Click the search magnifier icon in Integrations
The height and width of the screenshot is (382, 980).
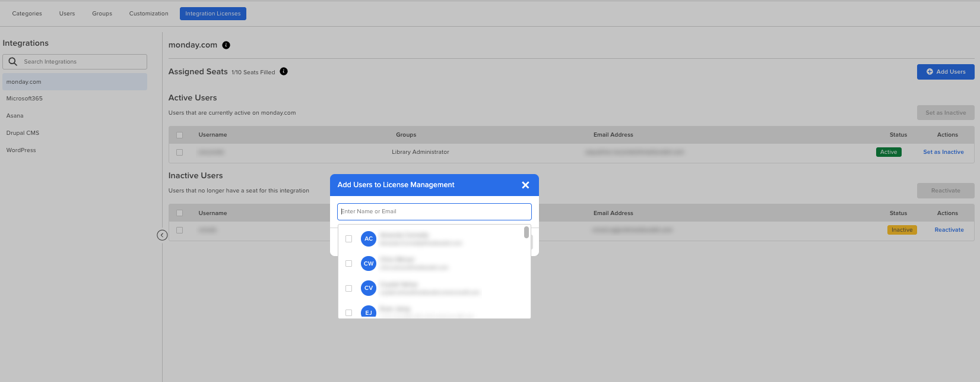tap(12, 62)
